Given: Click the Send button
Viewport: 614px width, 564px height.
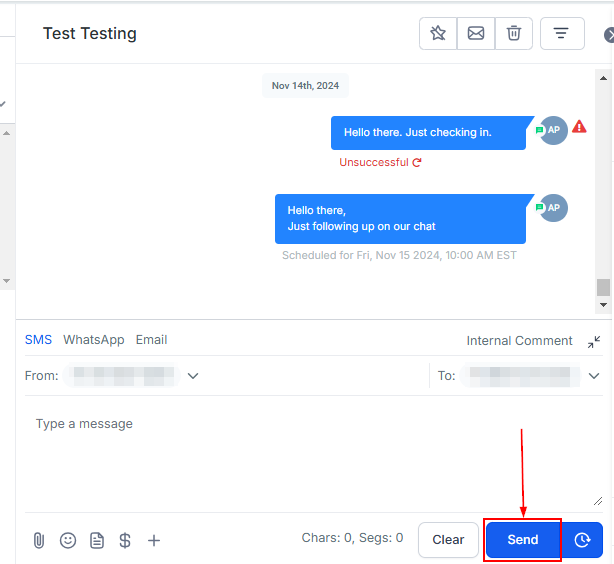Looking at the screenshot, I should tap(523, 540).
